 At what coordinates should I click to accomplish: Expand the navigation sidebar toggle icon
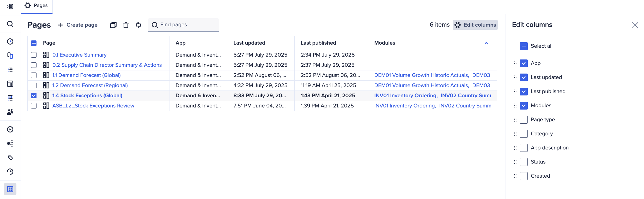(10, 7)
